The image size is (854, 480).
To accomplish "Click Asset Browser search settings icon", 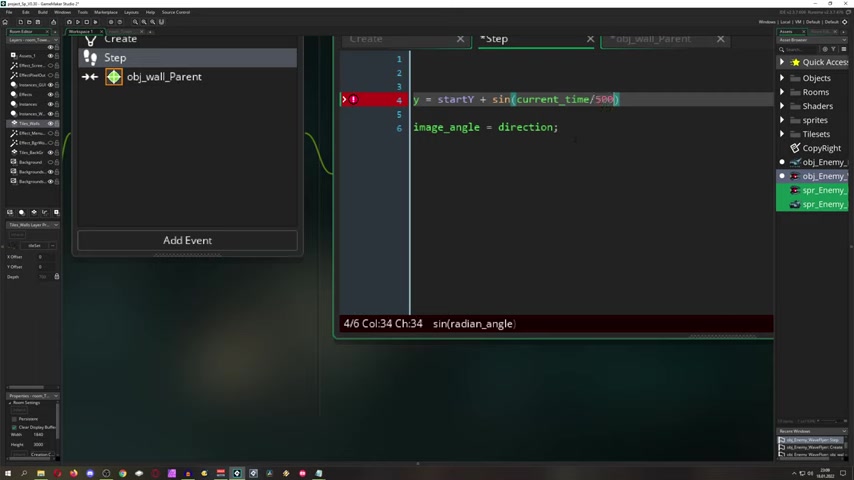I will (825, 49).
